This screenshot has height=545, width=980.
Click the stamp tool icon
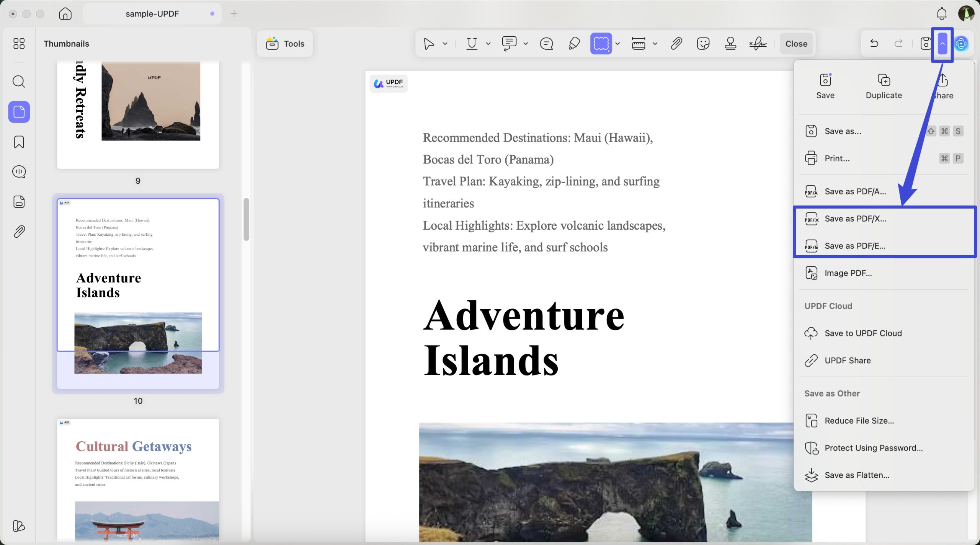click(730, 44)
